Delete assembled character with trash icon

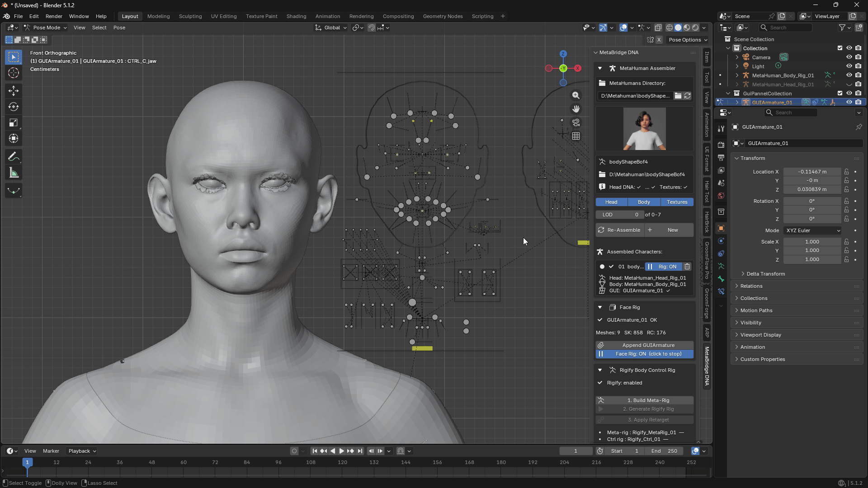[x=687, y=267]
